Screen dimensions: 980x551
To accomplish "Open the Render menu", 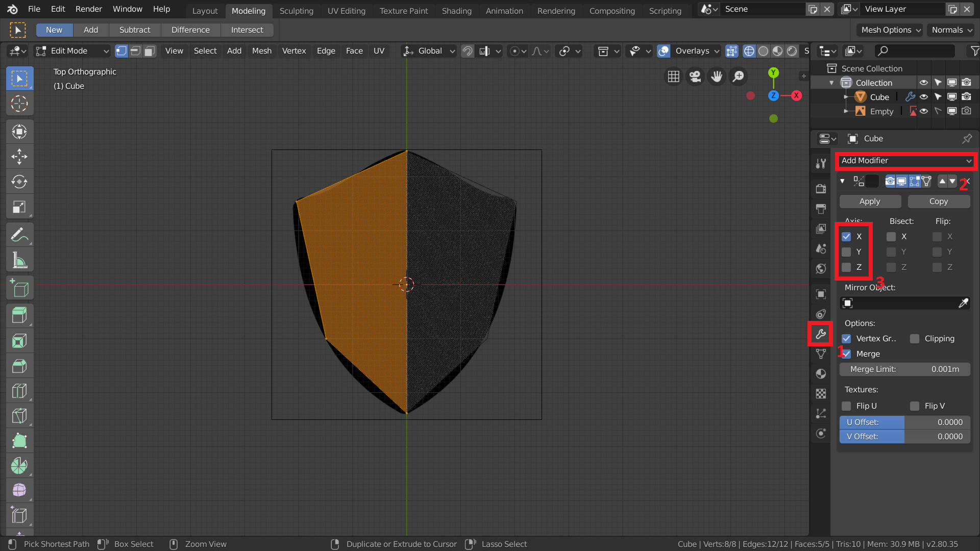I will [x=89, y=9].
